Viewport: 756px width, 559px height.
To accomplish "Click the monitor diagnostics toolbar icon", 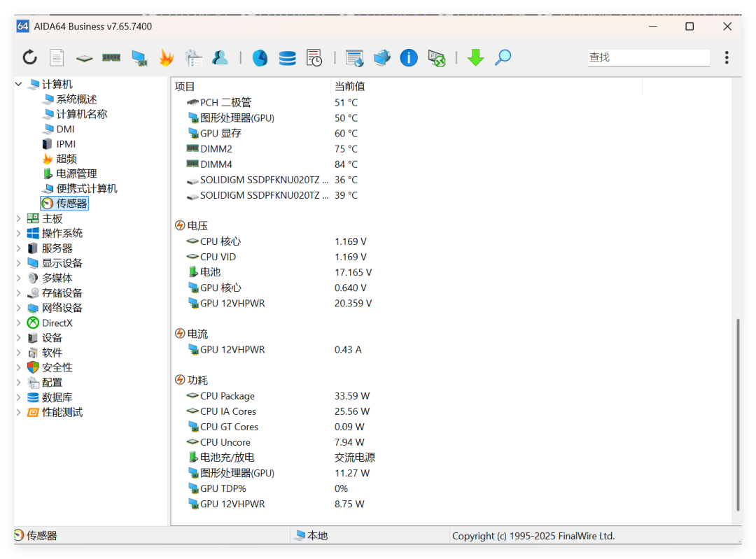I will click(x=139, y=58).
